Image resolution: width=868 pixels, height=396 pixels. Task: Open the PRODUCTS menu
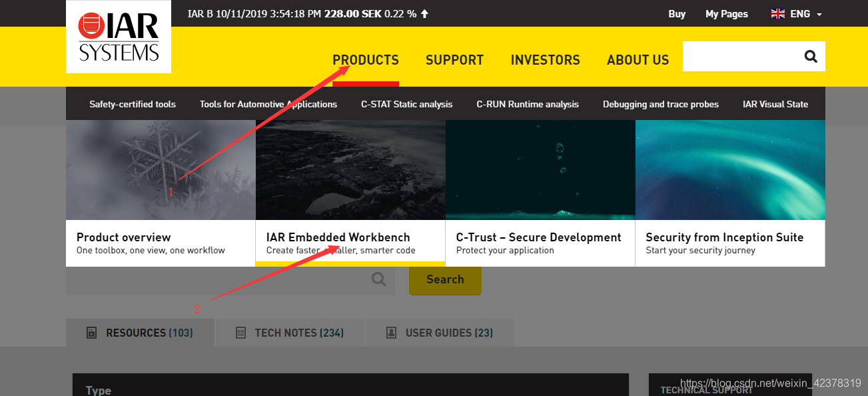point(366,60)
